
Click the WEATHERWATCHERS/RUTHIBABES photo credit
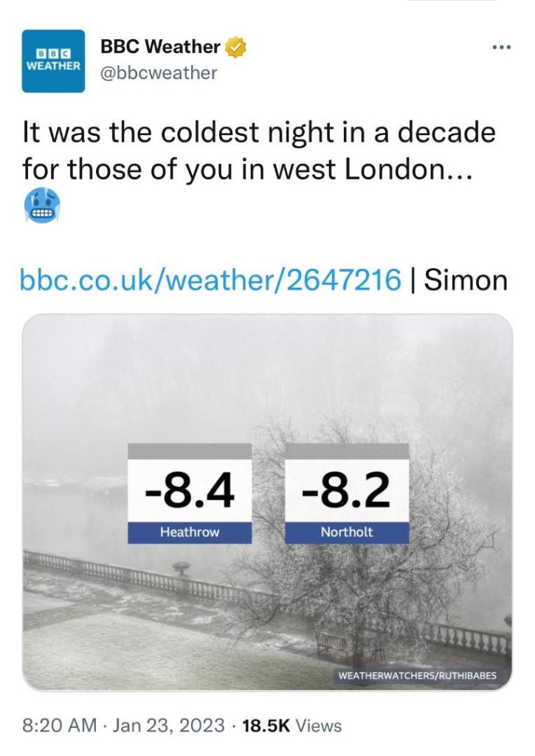click(417, 676)
